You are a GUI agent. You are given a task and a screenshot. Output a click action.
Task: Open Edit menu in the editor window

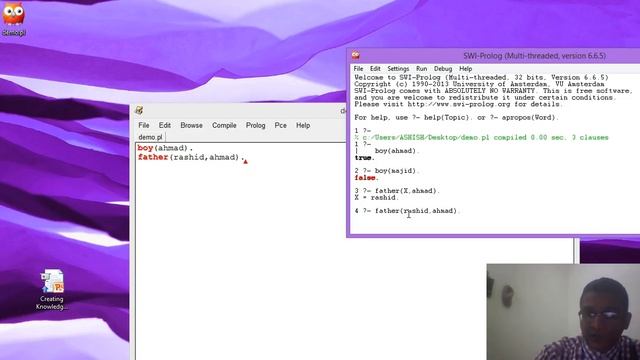coord(164,125)
